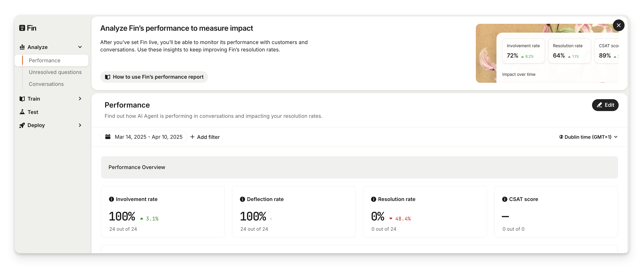Click the Fin logo icon

coord(22,28)
